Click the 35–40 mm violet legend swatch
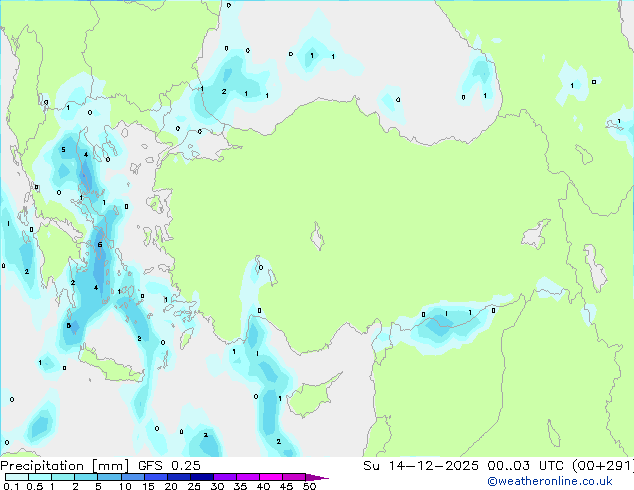The image size is (634, 490). pos(248,477)
